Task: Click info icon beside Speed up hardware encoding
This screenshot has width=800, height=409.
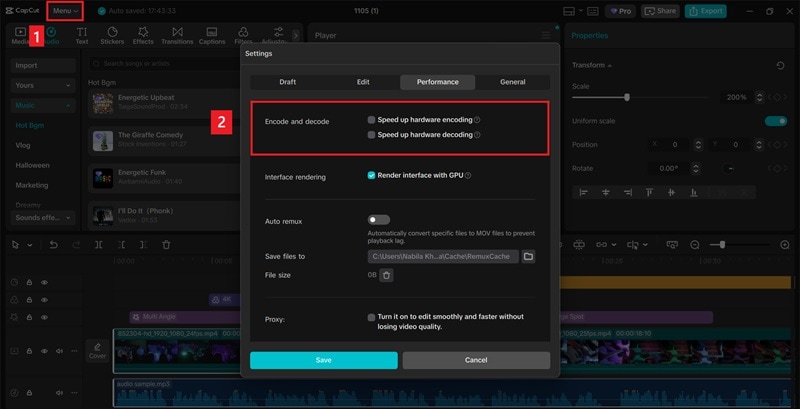Action: tap(477, 120)
